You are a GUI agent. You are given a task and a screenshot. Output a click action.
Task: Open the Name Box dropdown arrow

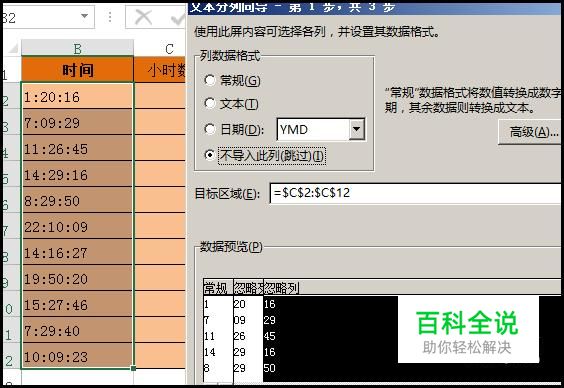click(85, 16)
